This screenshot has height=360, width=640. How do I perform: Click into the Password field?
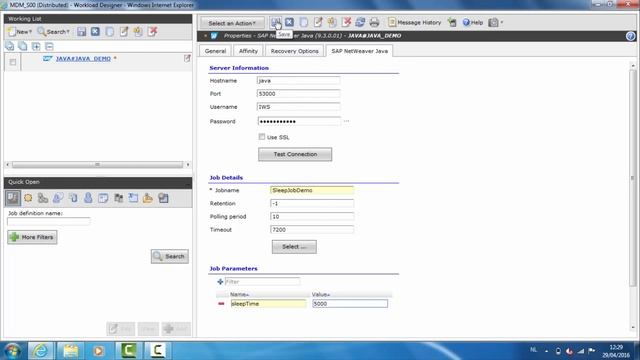tap(299, 121)
